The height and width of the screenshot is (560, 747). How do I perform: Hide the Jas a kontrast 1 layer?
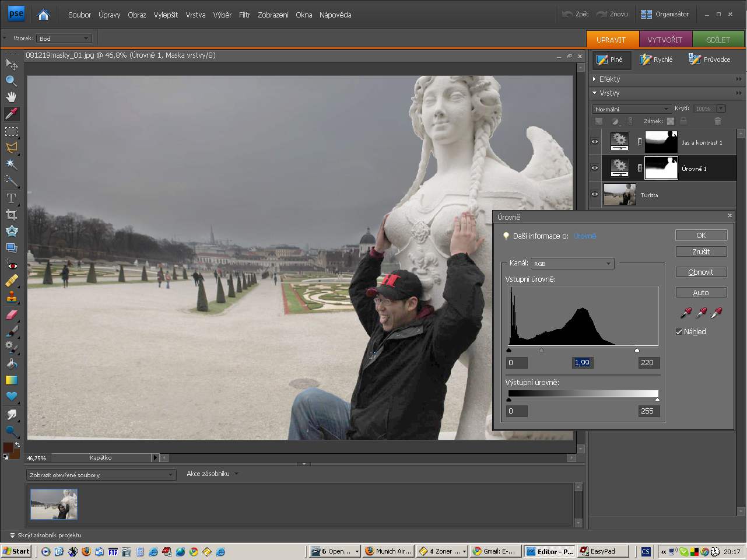pyautogui.click(x=595, y=142)
